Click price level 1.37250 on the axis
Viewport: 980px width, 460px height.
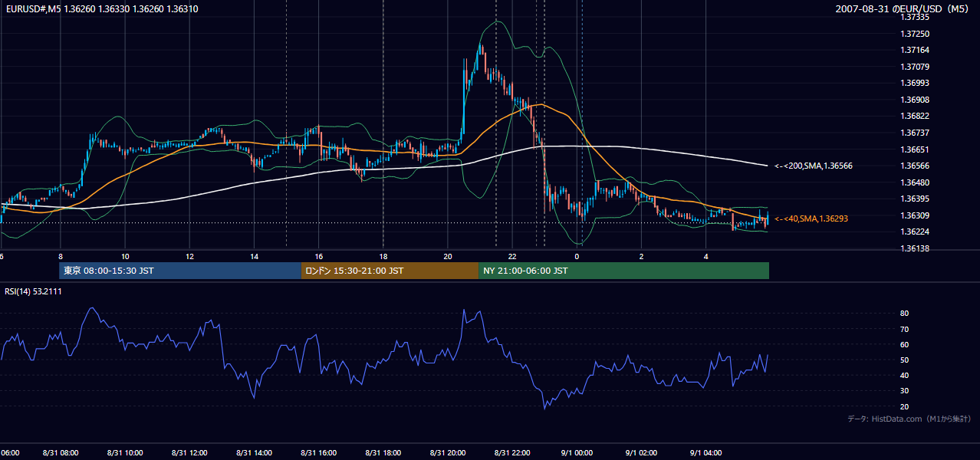914,34
